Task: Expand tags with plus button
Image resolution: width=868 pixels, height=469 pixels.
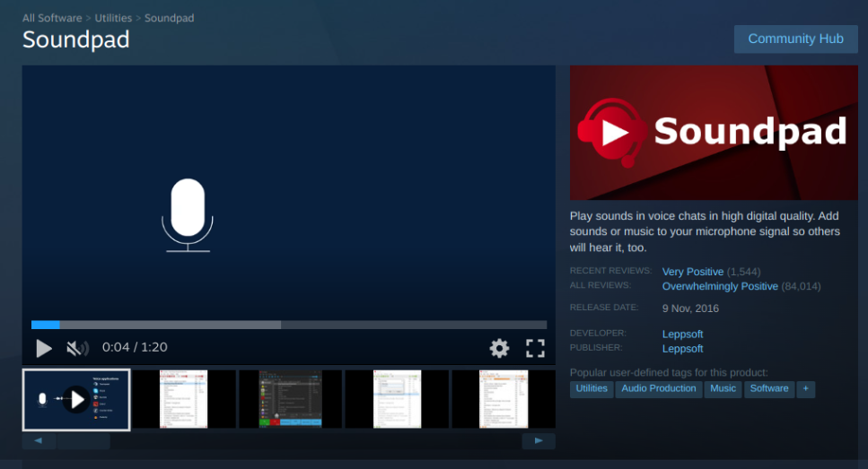Action: 805,389
